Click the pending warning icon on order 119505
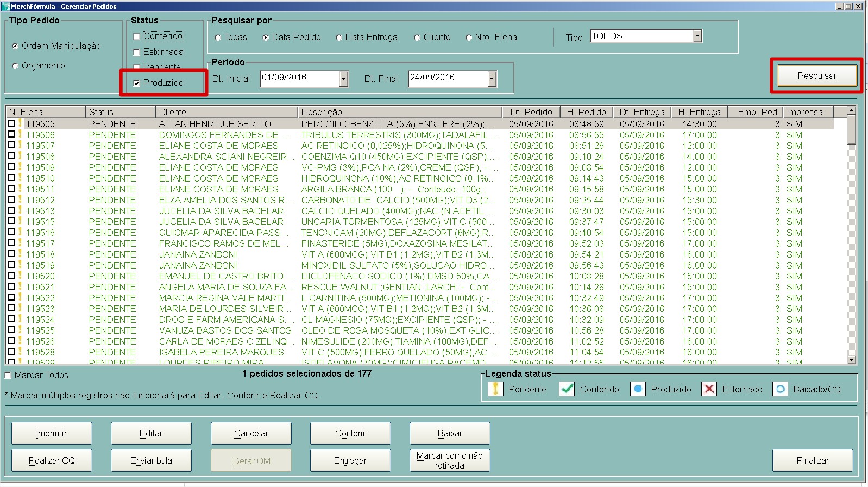This screenshot has height=487, width=868. [20, 123]
